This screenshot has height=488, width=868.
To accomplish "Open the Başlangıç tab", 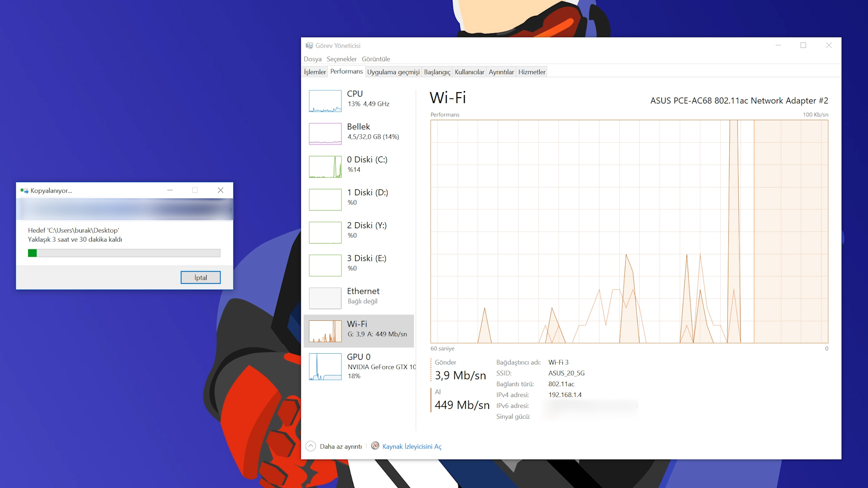I will click(x=437, y=72).
